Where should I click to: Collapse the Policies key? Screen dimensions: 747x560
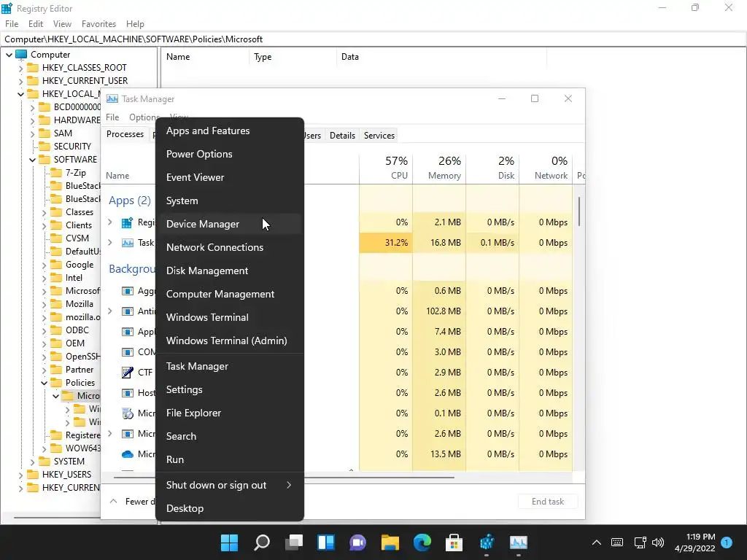coord(44,383)
